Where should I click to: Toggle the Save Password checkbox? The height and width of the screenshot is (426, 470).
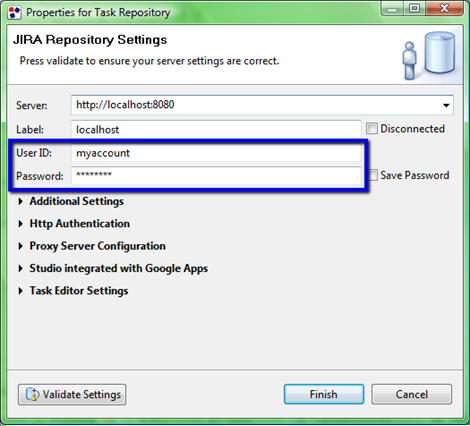point(373,175)
